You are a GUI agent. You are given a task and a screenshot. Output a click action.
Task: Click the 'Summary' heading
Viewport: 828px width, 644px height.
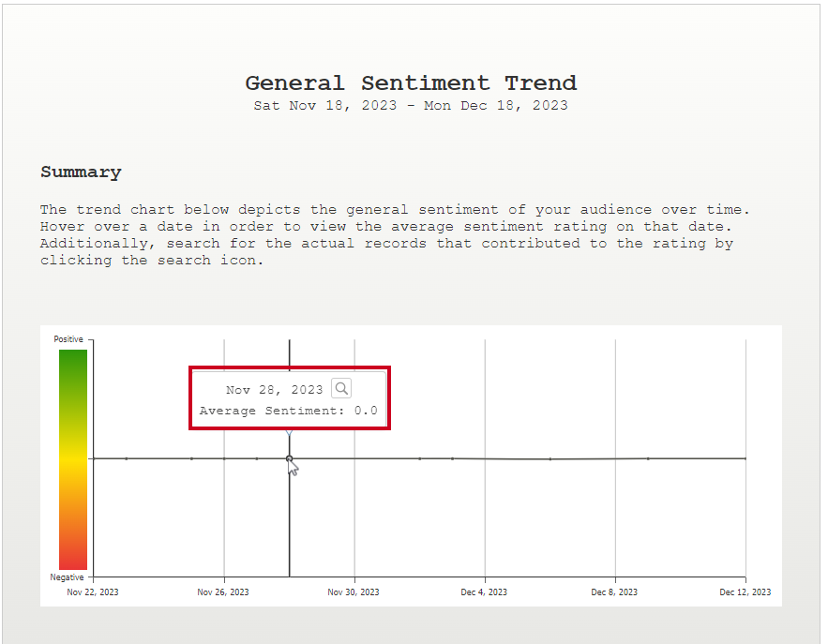pyautogui.click(x=81, y=172)
